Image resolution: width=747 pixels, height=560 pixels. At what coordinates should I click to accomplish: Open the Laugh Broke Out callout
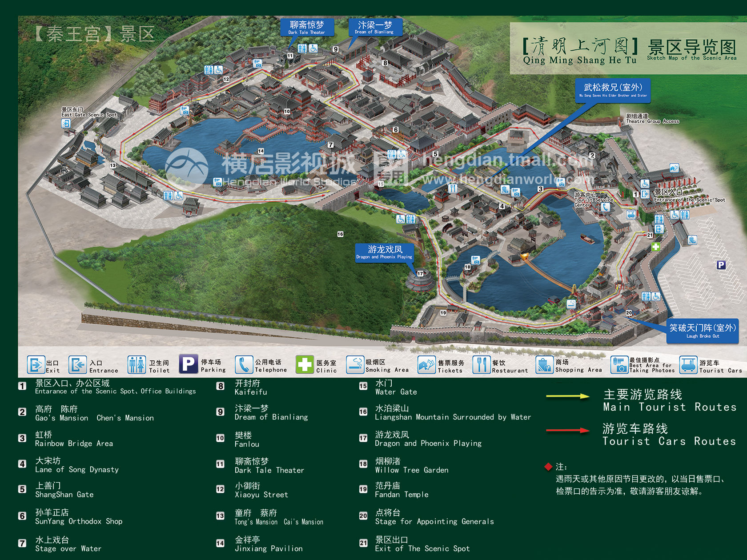point(703,331)
